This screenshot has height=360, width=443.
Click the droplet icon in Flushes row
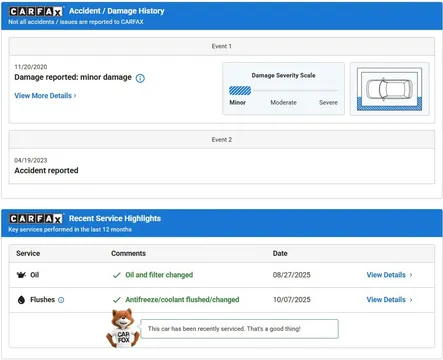tap(21, 300)
